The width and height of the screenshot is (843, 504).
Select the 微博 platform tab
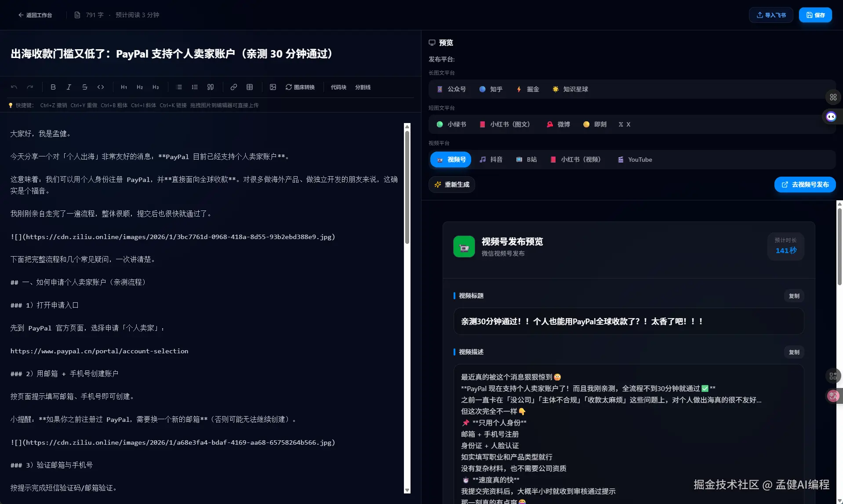pos(558,124)
